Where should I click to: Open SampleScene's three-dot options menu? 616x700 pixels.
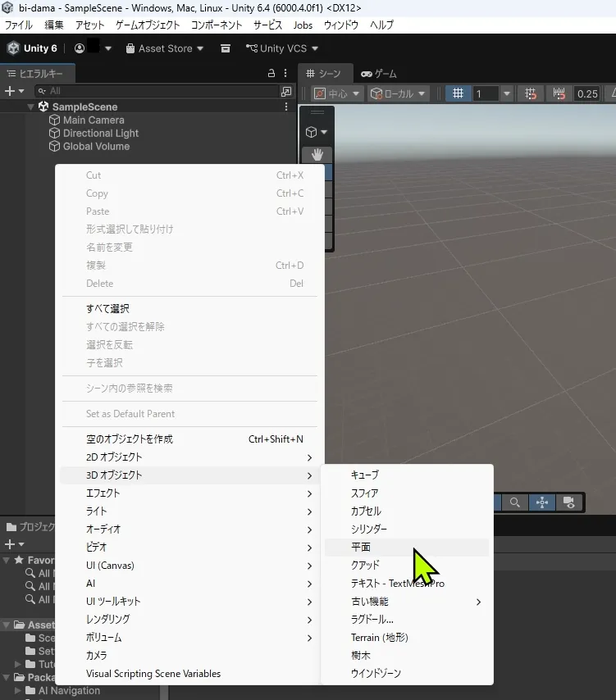(x=285, y=107)
